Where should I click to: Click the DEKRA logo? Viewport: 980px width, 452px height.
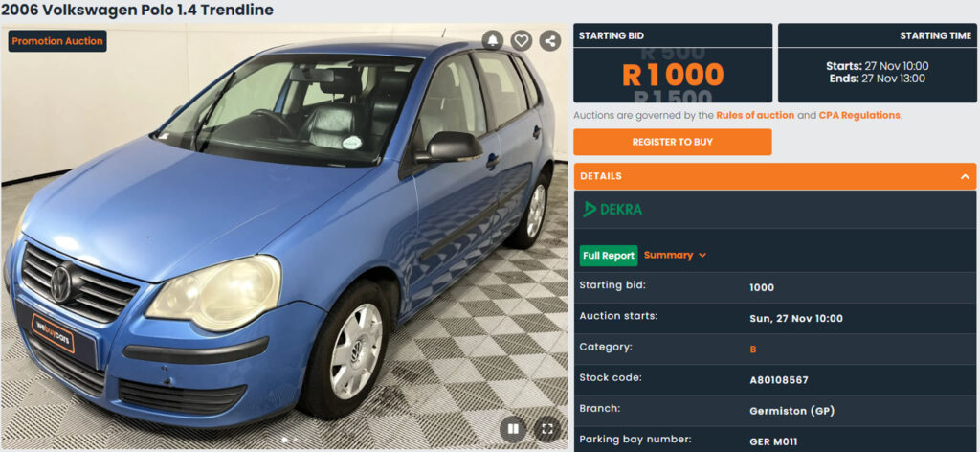[x=612, y=210]
